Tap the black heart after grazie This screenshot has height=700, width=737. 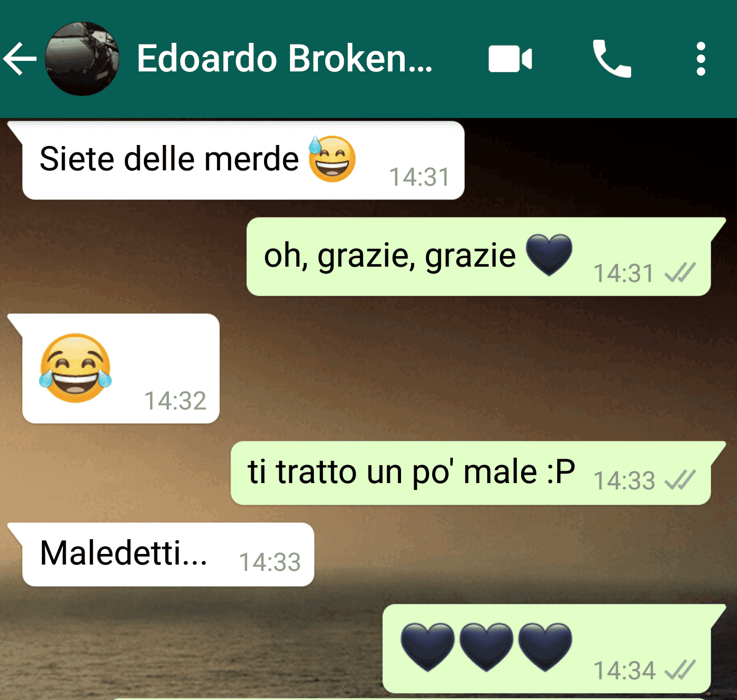(x=549, y=255)
